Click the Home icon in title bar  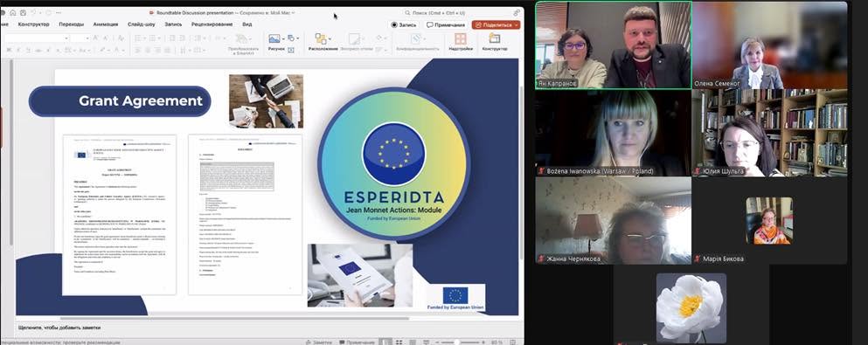[x=13, y=12]
